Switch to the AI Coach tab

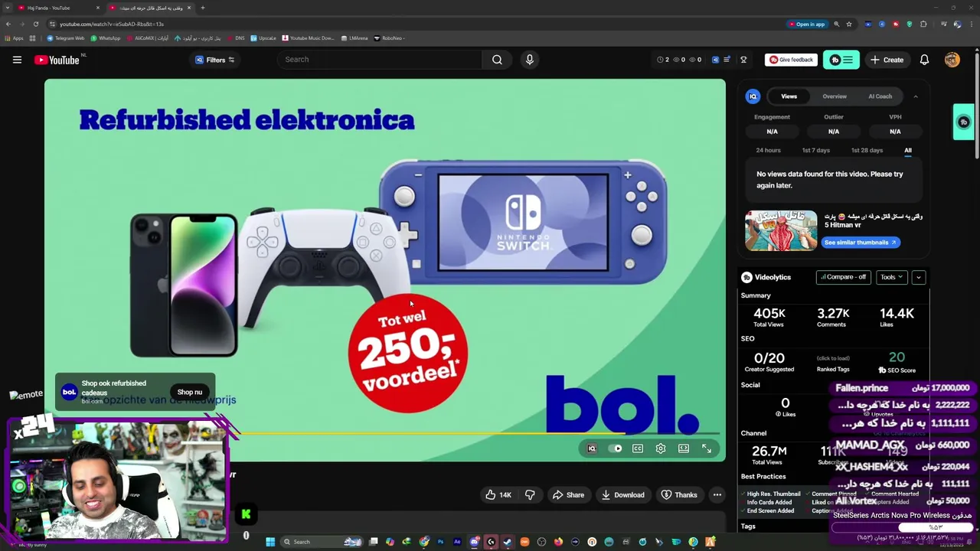pyautogui.click(x=880, y=96)
